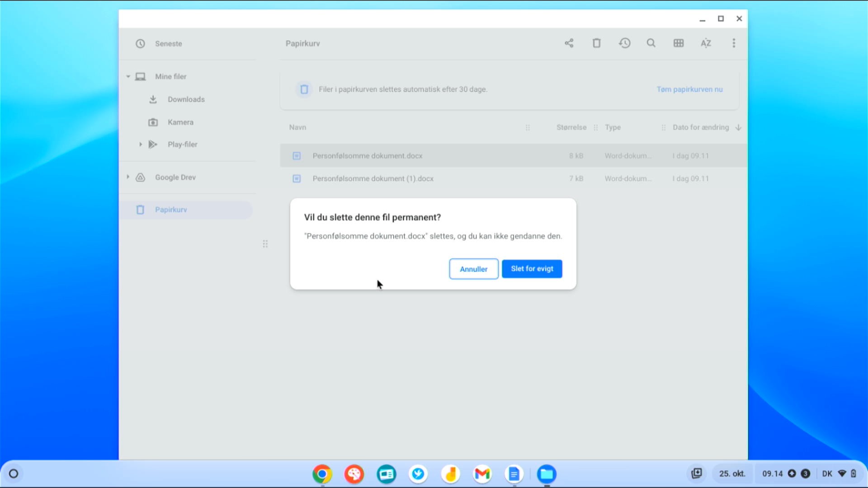Expand the Play-filer folder
The image size is (868, 488).
click(141, 144)
